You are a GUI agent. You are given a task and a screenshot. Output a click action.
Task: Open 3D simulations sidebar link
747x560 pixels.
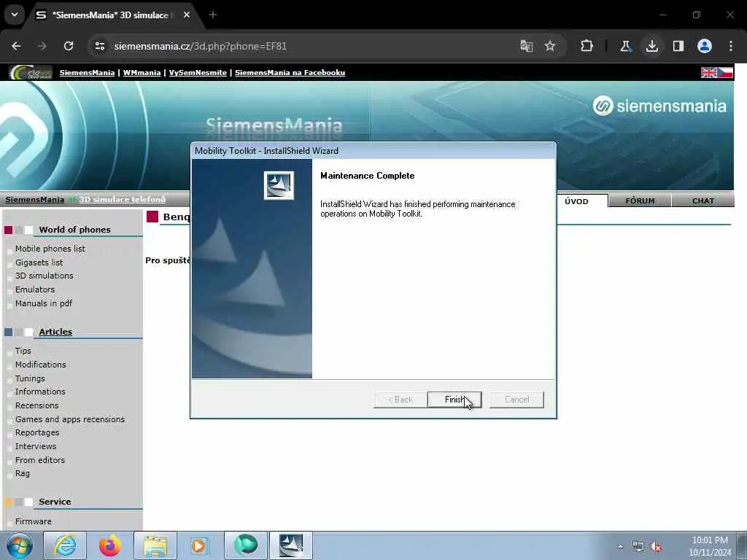click(x=44, y=276)
